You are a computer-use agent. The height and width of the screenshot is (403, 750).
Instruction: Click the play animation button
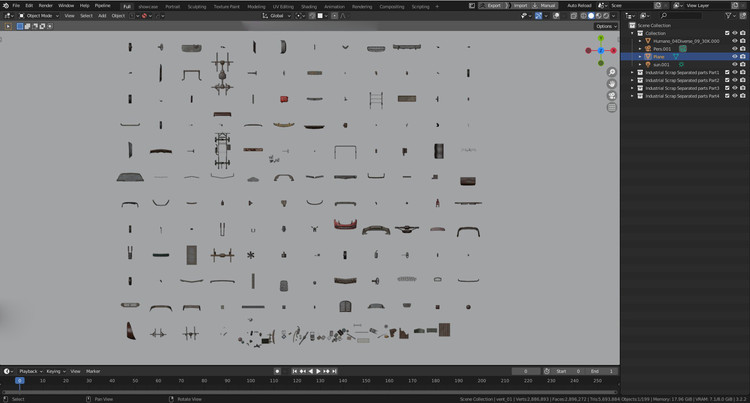pos(318,371)
